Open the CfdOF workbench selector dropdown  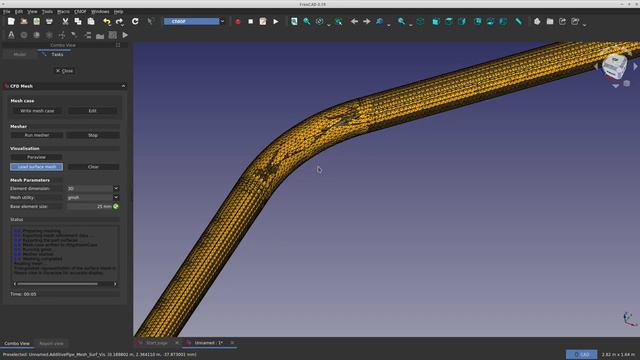click(x=194, y=21)
